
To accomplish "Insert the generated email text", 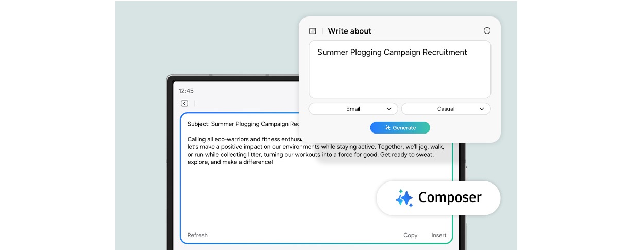I will [439, 235].
